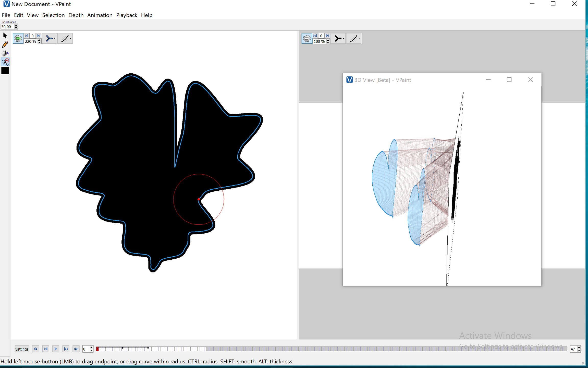Go to last frame in timeline
588x368 pixels.
click(66, 349)
